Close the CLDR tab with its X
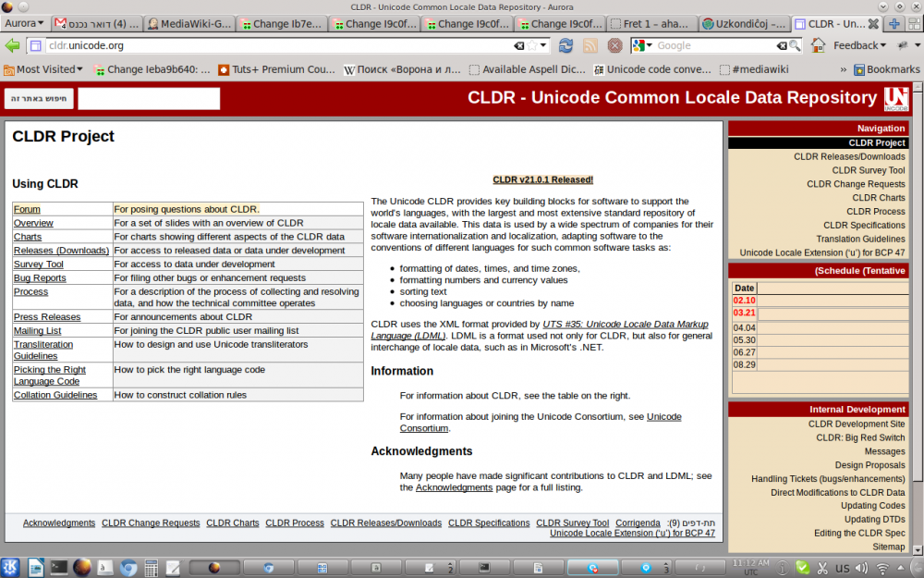924x578 pixels. tap(873, 24)
